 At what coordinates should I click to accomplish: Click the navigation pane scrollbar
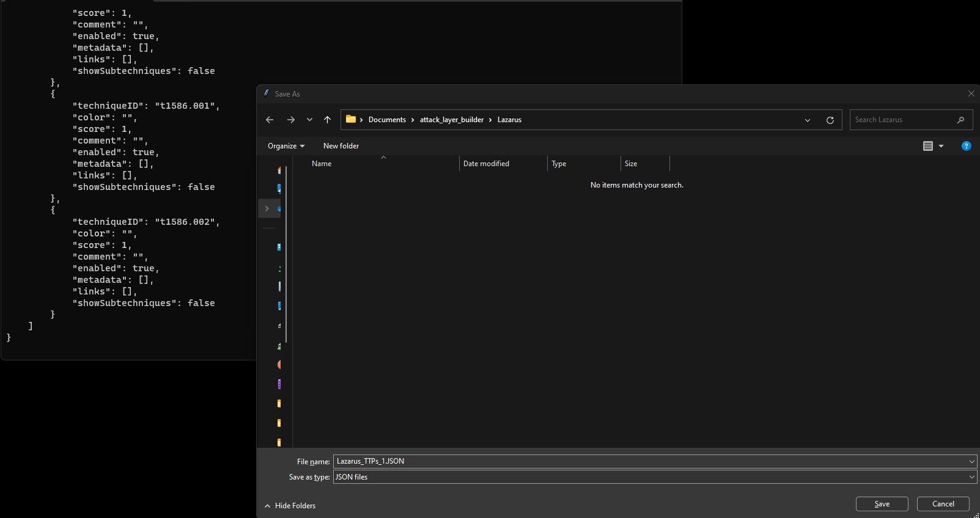[x=286, y=254]
